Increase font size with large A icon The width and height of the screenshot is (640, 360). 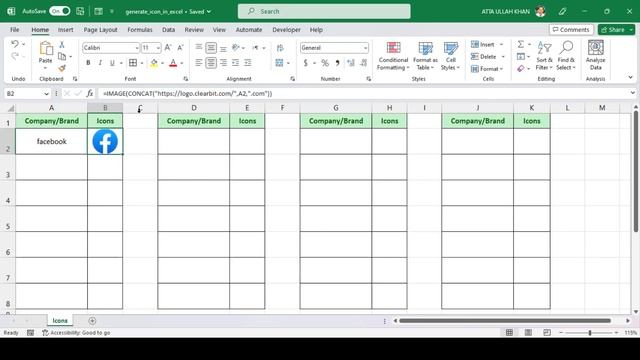click(x=168, y=48)
